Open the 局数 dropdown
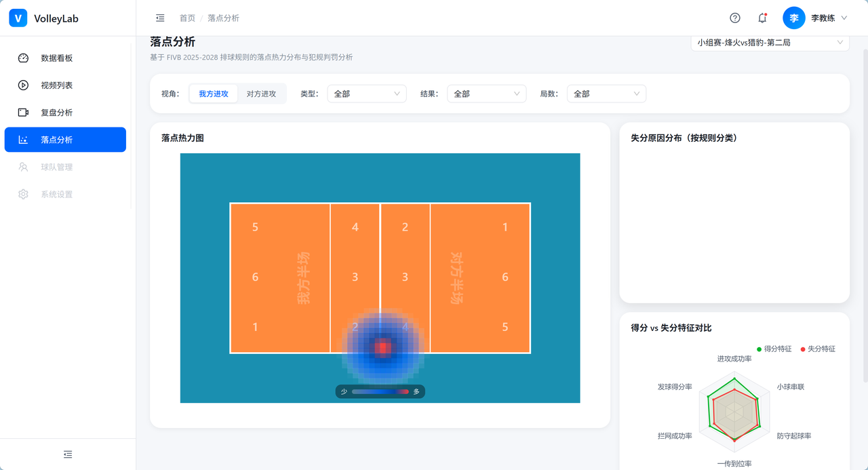The width and height of the screenshot is (868, 470). tap(606, 94)
